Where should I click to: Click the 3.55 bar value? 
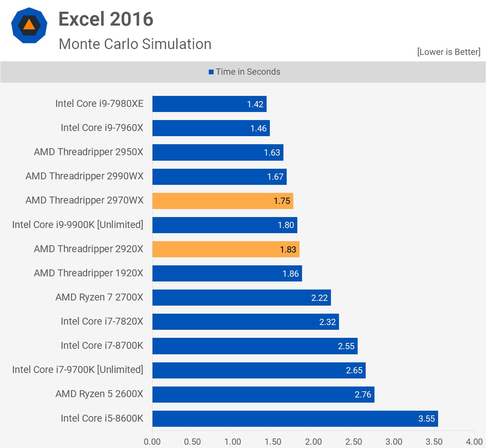pos(427,419)
